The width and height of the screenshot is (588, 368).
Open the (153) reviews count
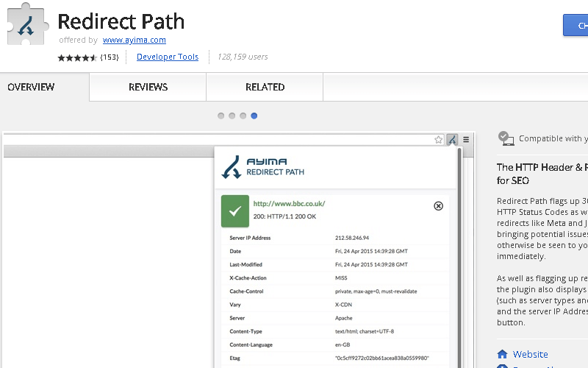coord(110,57)
